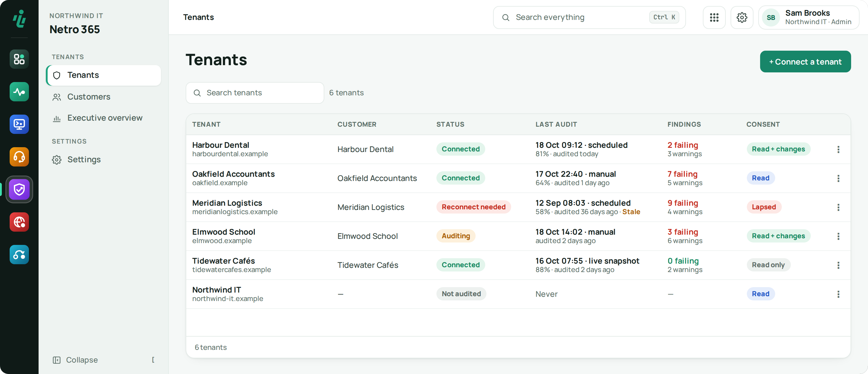Open the activity pulse monitor app
Image resolution: width=868 pixels, height=374 pixels.
coord(19,92)
